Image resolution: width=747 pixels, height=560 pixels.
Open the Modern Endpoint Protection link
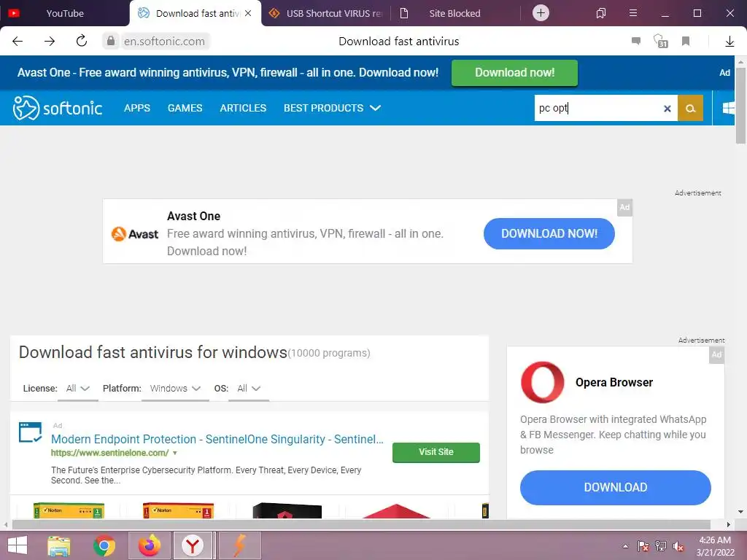tap(217, 439)
